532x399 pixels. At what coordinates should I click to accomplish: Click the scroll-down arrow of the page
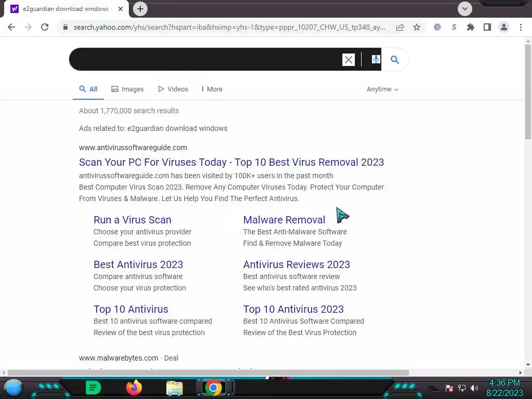point(528,365)
